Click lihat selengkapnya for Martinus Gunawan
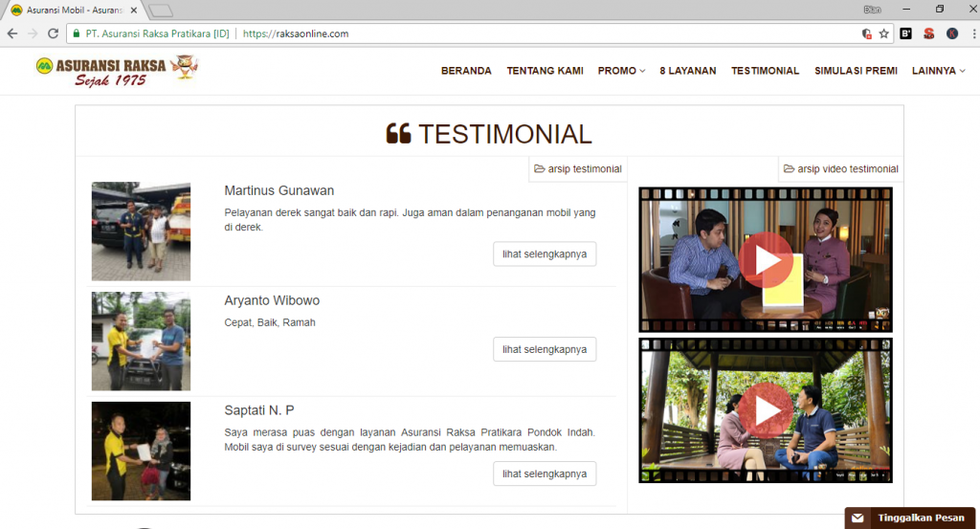Screen dimensions: 980x529 [545, 254]
